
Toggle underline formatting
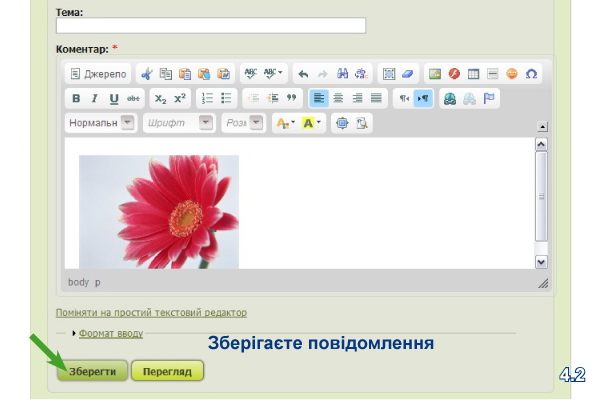(x=114, y=98)
